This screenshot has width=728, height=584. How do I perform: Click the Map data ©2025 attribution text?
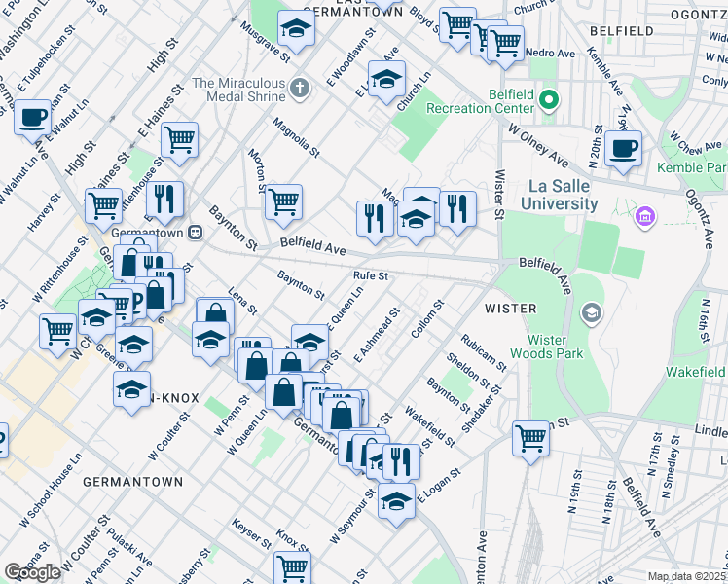(687, 576)
